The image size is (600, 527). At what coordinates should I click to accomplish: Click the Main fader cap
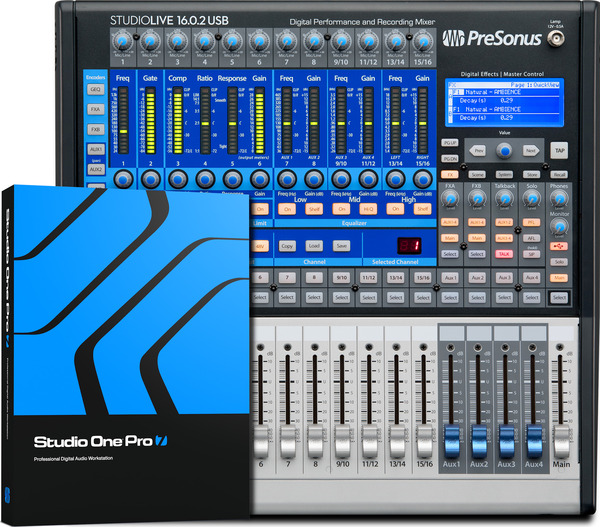(x=561, y=442)
